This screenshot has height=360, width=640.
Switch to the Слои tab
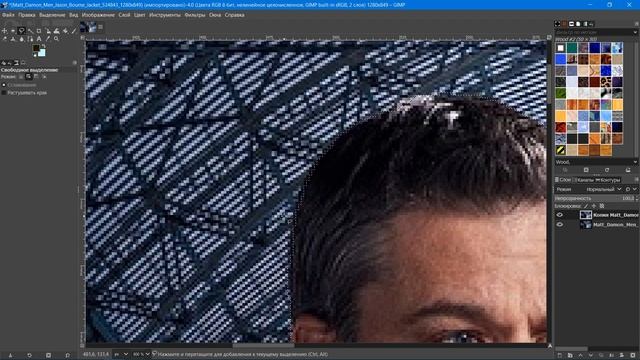(x=563, y=180)
